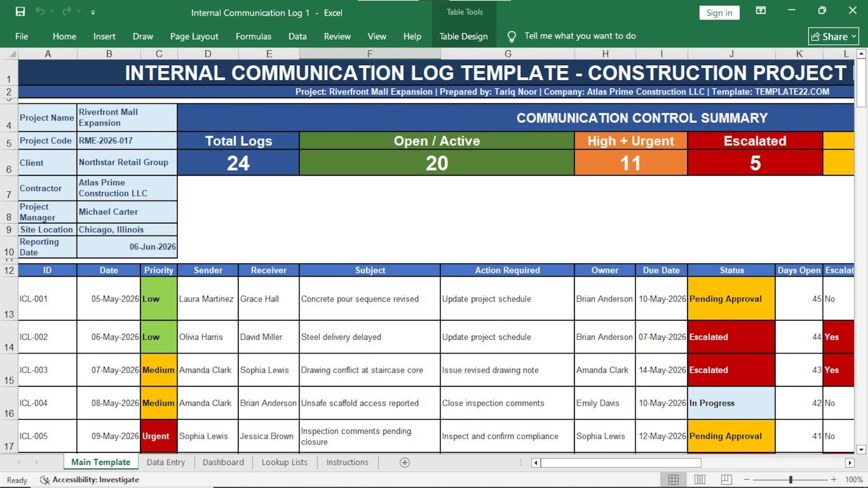Select row 14 header

pos(9,337)
